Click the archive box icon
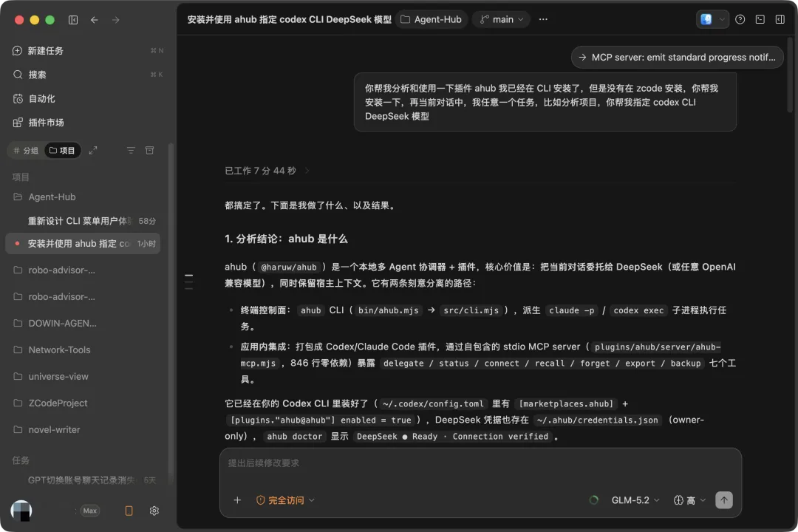This screenshot has height=532, width=798. (149, 150)
